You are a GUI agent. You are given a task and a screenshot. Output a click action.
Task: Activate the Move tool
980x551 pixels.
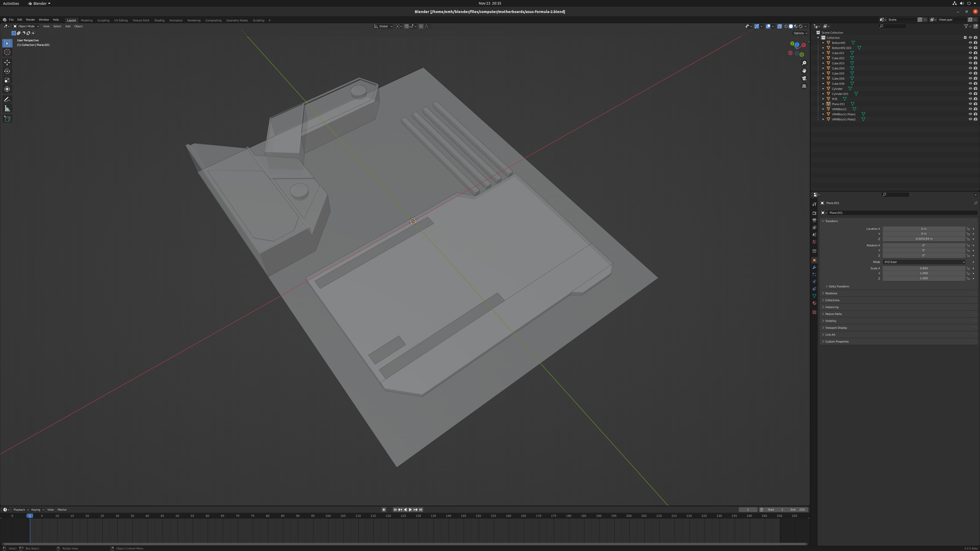(x=7, y=62)
